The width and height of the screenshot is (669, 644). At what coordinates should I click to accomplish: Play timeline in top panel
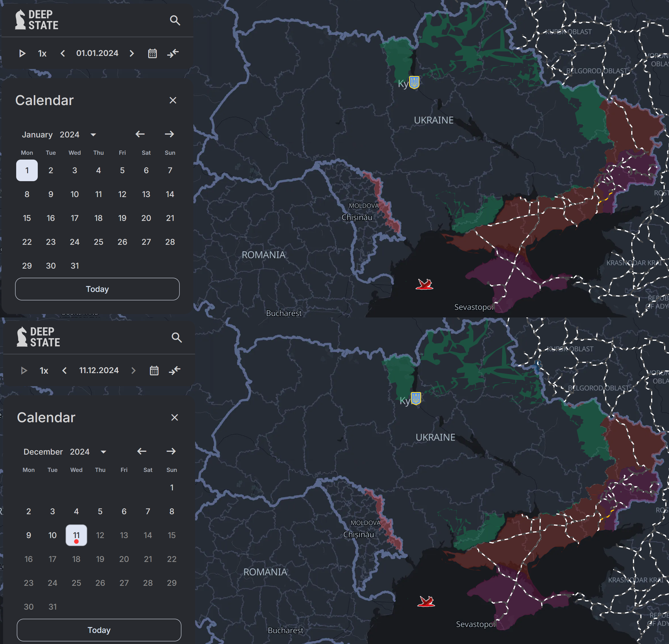tap(22, 53)
